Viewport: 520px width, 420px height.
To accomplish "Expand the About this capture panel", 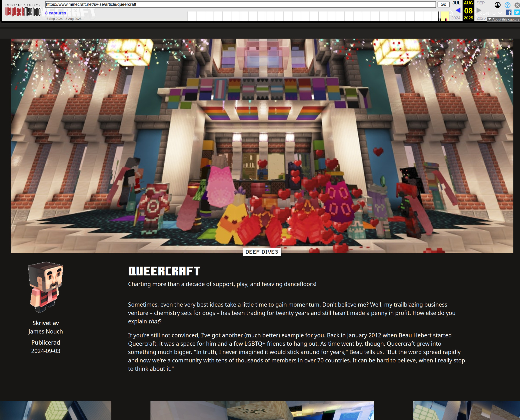I will click(x=503, y=19).
